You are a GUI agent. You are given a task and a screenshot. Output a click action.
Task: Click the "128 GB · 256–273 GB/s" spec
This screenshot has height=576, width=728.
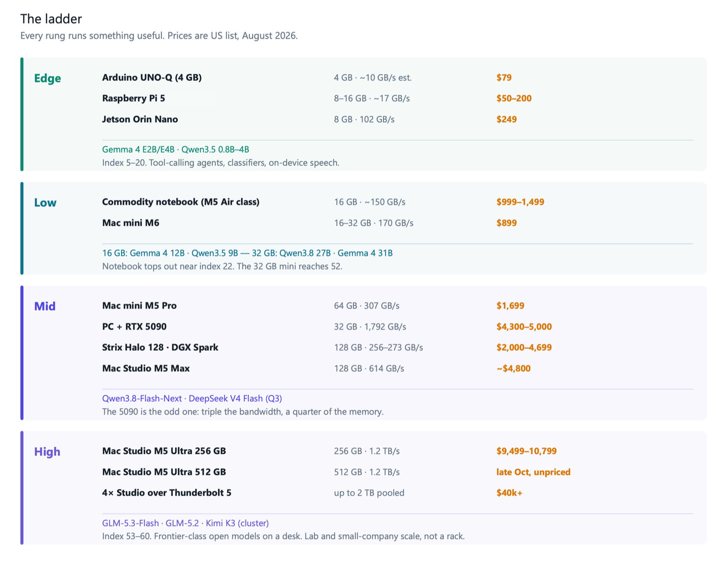379,347
